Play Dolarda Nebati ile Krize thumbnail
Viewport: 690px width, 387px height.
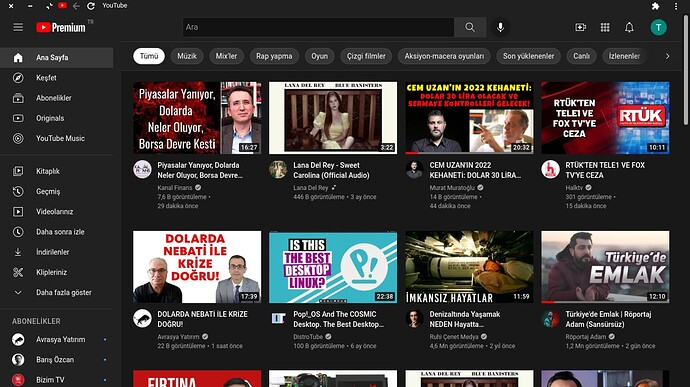pyautogui.click(x=197, y=267)
